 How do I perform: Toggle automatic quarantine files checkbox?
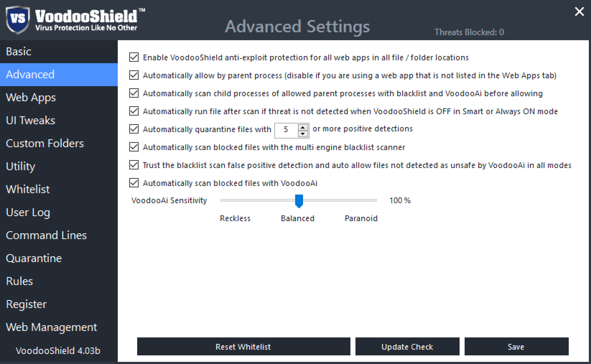(134, 129)
